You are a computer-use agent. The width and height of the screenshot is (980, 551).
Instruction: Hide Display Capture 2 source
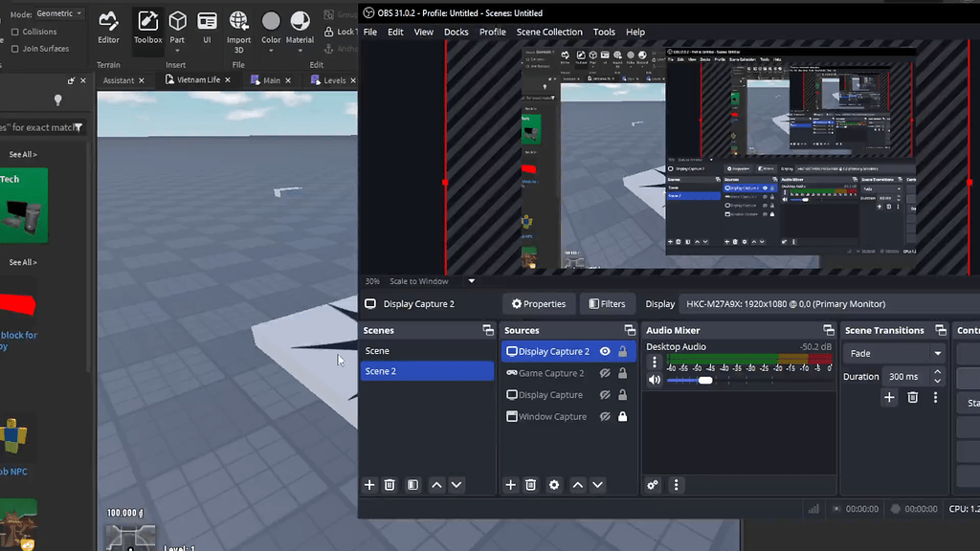605,351
